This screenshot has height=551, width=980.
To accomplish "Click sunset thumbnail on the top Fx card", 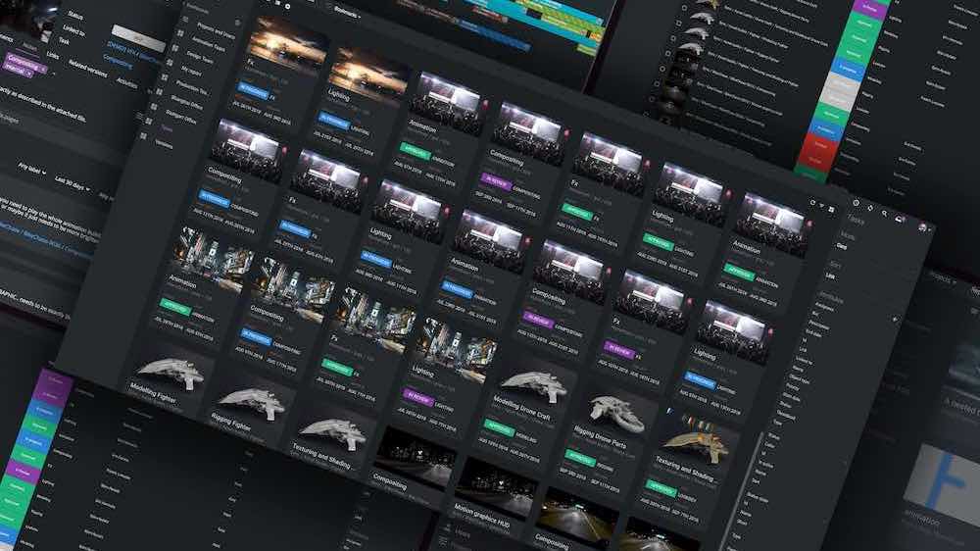I will coord(287,47).
